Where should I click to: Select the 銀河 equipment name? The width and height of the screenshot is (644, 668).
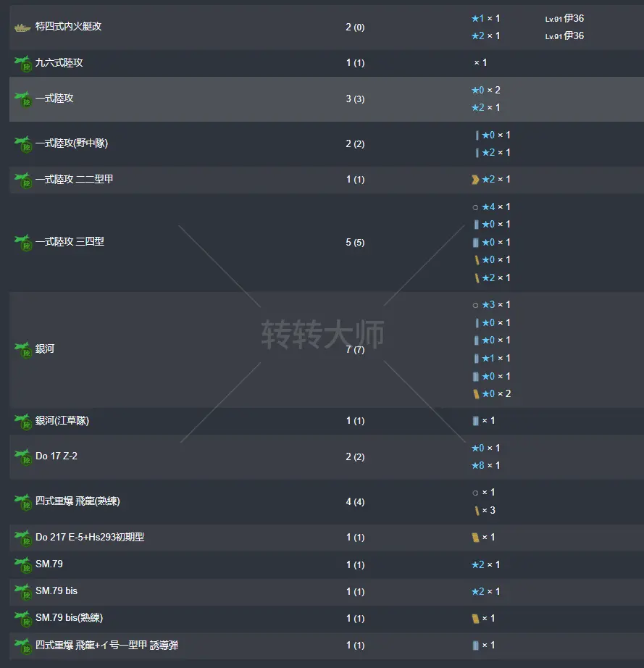point(45,349)
